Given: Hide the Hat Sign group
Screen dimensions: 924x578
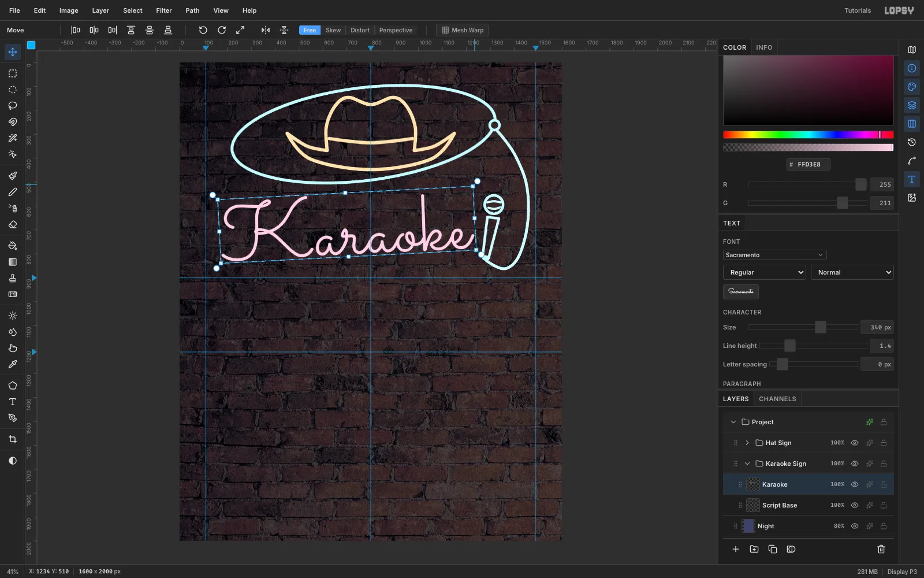Looking at the screenshot, I should click(855, 443).
